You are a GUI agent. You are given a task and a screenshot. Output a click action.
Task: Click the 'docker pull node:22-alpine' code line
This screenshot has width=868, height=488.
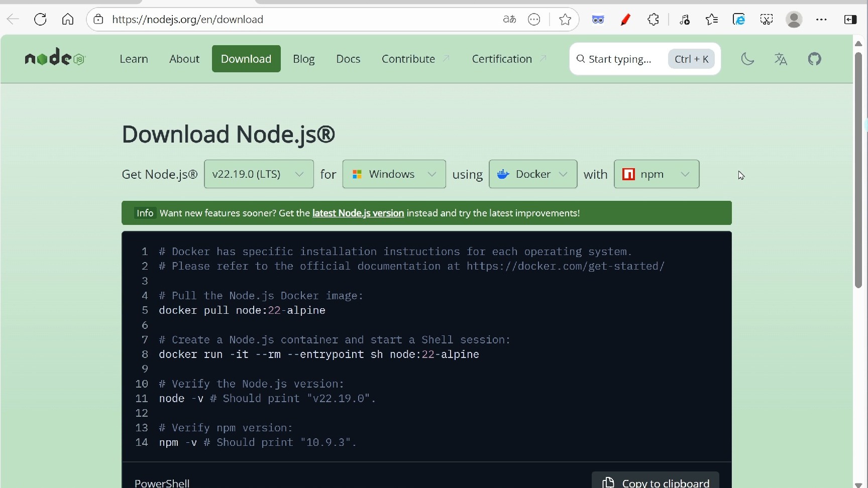pyautogui.click(x=242, y=310)
